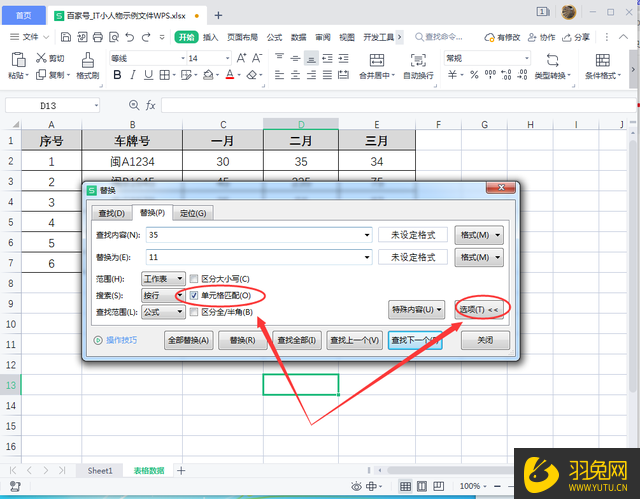Open the search (S) by row dropdown

click(x=163, y=295)
